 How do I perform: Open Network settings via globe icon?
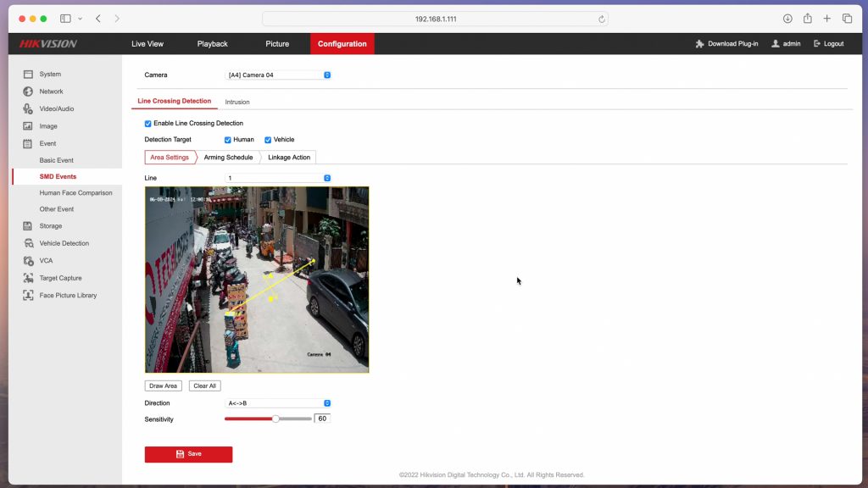tap(28, 91)
